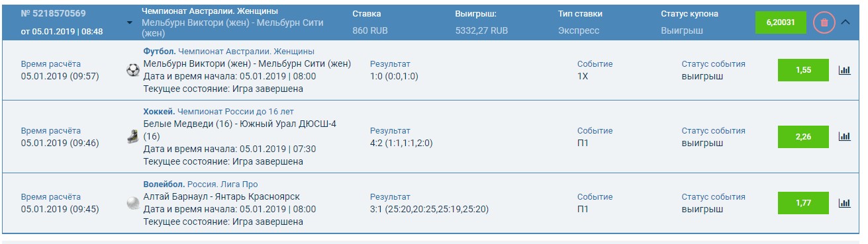Collapse the coupon using the up chevron
The width and height of the screenshot is (868, 244).
[x=845, y=22]
